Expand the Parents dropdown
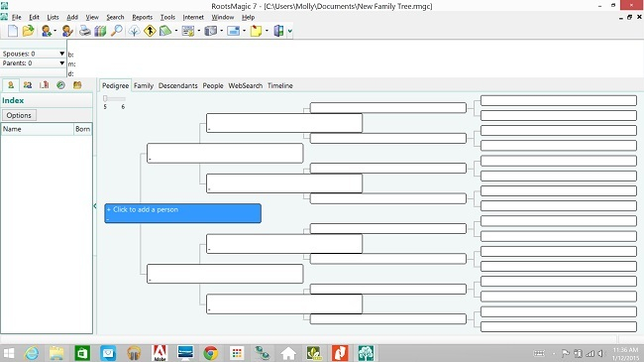Image resolution: width=644 pixels, height=362 pixels. pyautogui.click(x=62, y=62)
